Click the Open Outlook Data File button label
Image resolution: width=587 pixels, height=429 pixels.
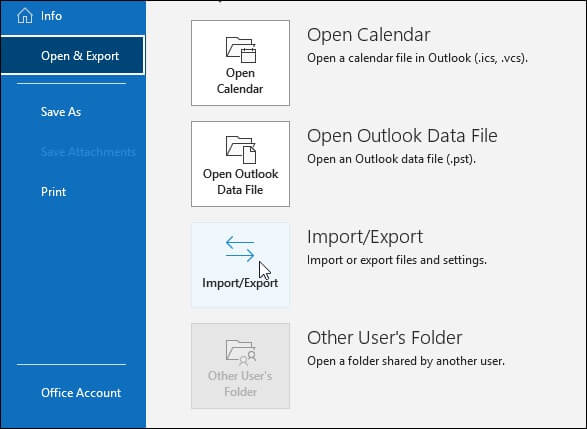tap(240, 182)
